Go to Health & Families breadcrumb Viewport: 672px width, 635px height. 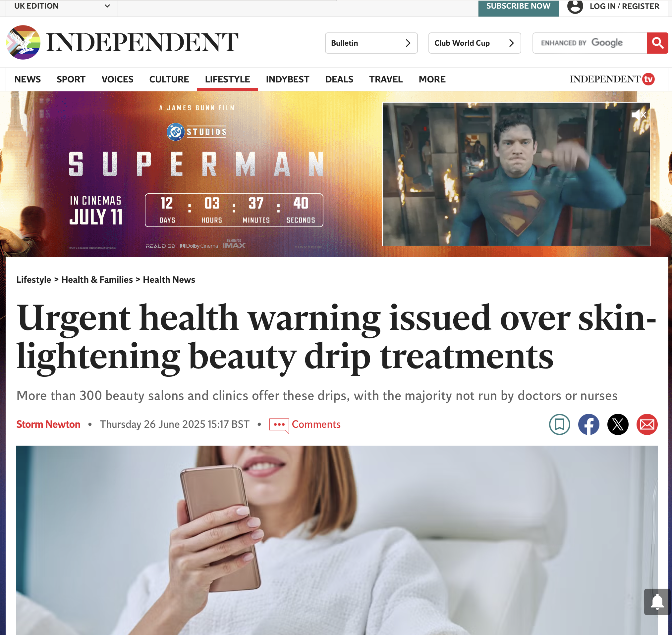coord(97,279)
